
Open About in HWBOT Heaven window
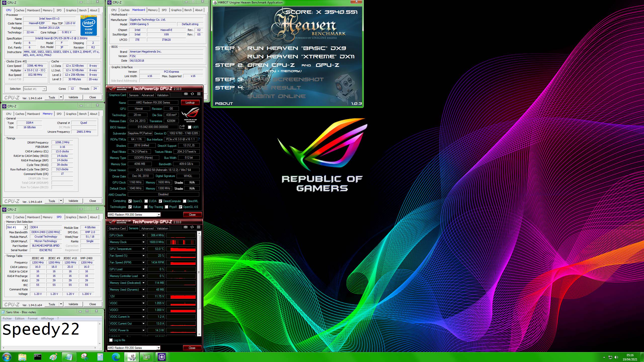(224, 103)
